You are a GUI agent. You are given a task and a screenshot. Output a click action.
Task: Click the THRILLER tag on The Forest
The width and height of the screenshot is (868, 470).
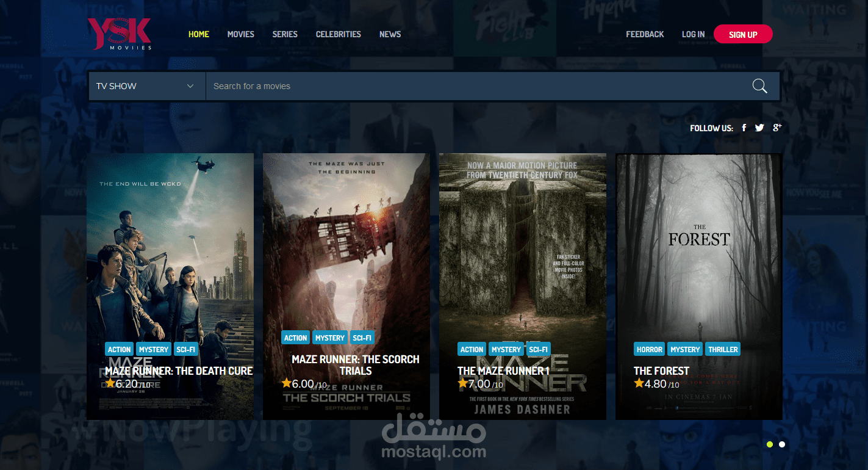pos(723,350)
